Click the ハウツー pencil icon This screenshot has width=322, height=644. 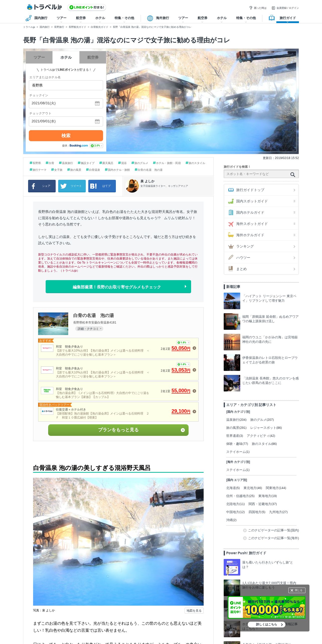pyautogui.click(x=231, y=258)
